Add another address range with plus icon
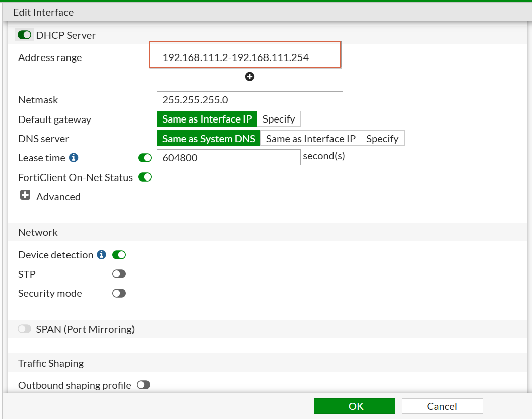 coord(250,77)
